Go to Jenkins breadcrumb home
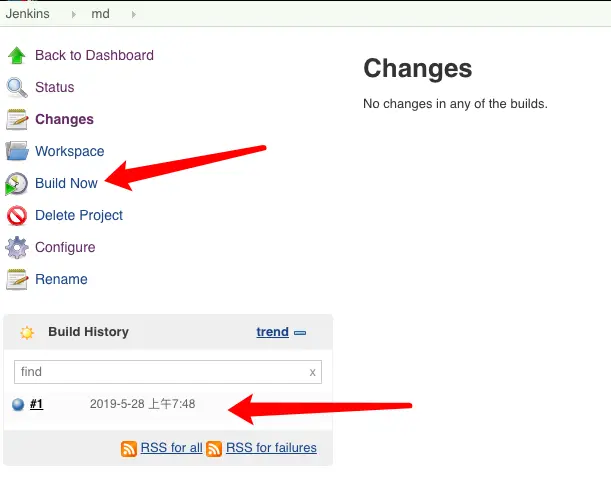Viewport: 611px width, 490px height. (x=28, y=14)
